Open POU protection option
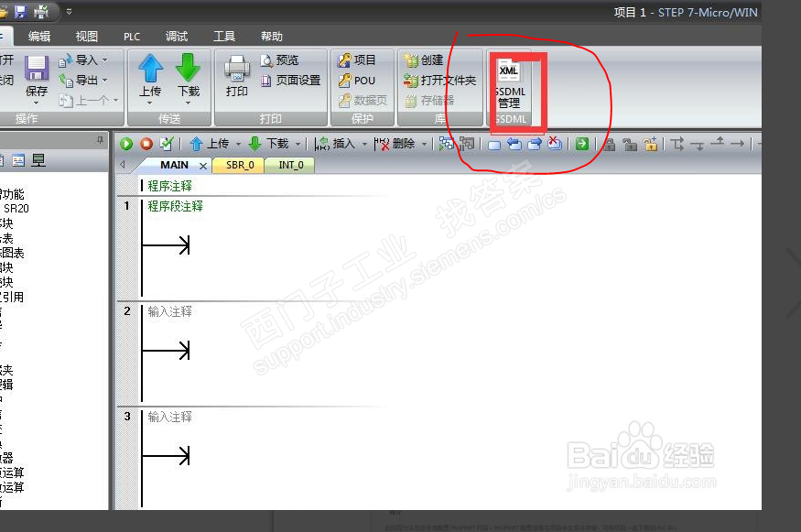 point(357,81)
